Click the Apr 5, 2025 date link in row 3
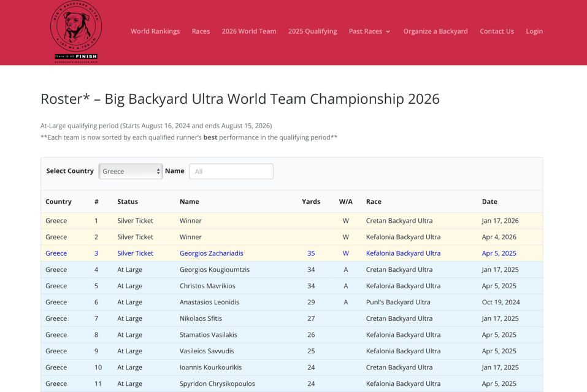The width and height of the screenshot is (587, 392). coord(499,253)
